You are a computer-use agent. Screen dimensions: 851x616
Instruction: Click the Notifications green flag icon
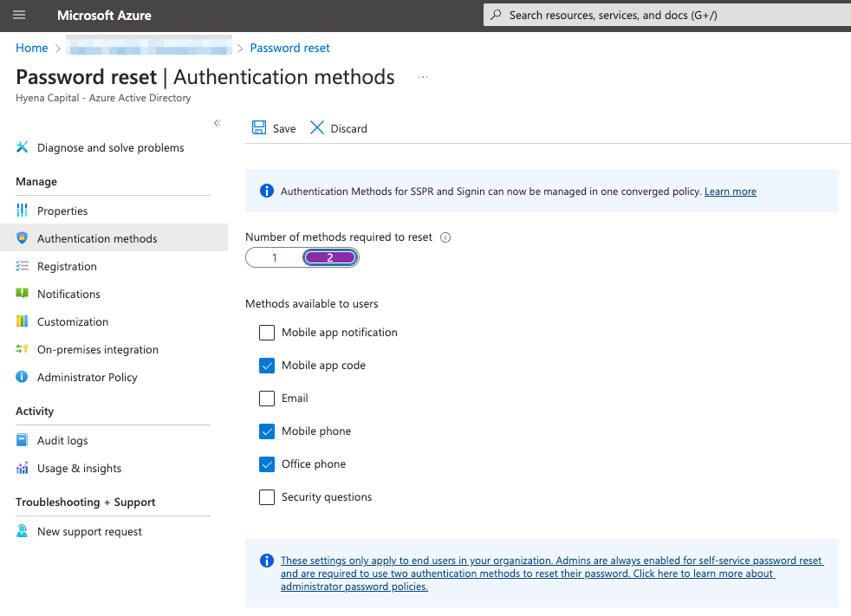point(22,294)
